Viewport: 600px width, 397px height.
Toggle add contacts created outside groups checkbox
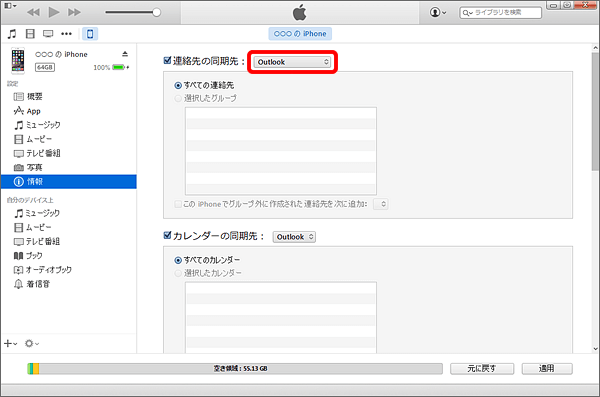click(x=178, y=204)
